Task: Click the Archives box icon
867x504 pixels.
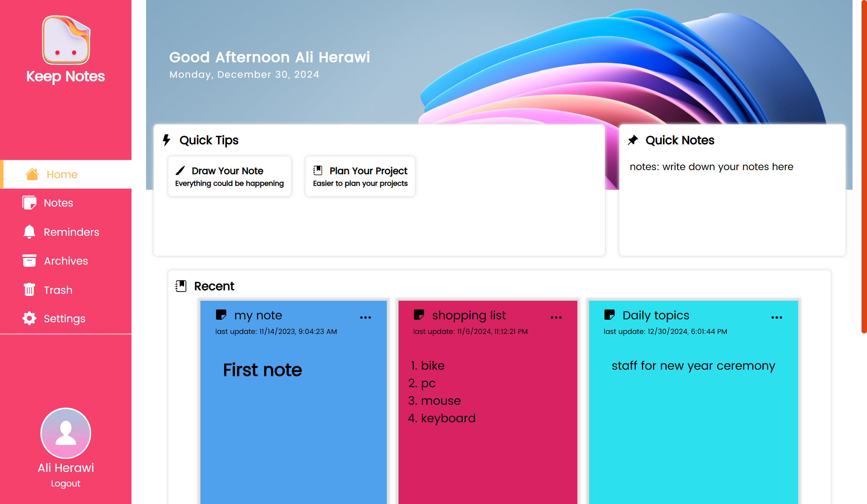Action: (29, 261)
